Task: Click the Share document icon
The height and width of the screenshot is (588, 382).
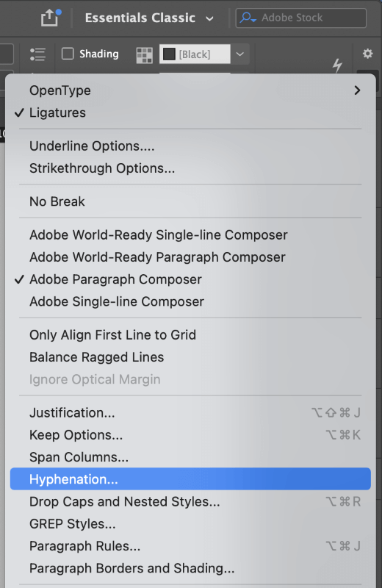Action: [x=50, y=18]
